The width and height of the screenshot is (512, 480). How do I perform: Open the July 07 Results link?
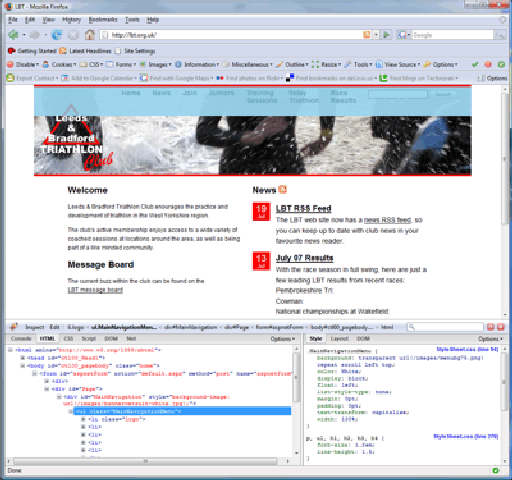[x=304, y=258]
